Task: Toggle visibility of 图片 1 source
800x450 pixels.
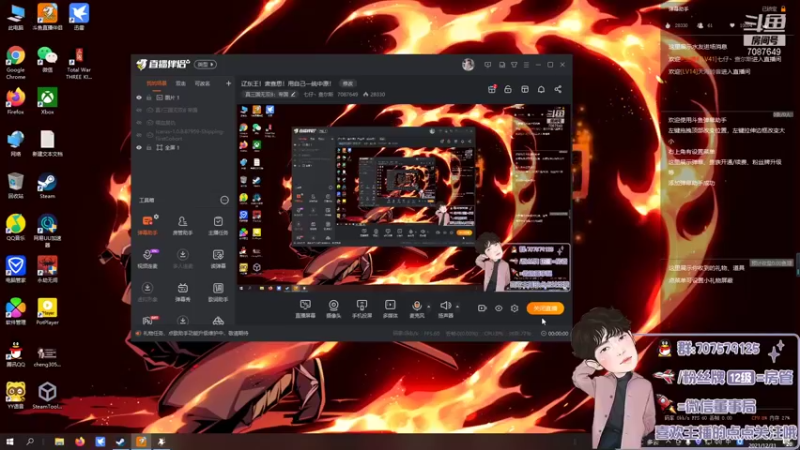Action: coord(139,97)
